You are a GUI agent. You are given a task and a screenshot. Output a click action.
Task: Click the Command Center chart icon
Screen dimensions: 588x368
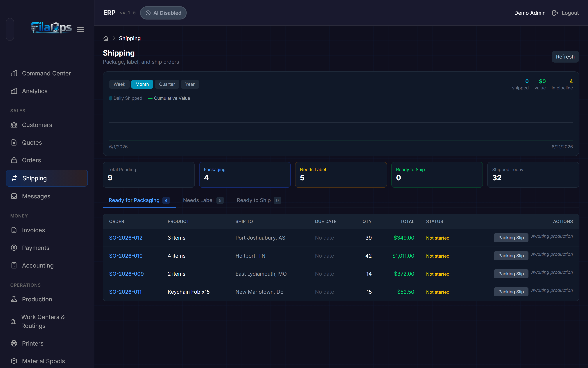pos(14,73)
